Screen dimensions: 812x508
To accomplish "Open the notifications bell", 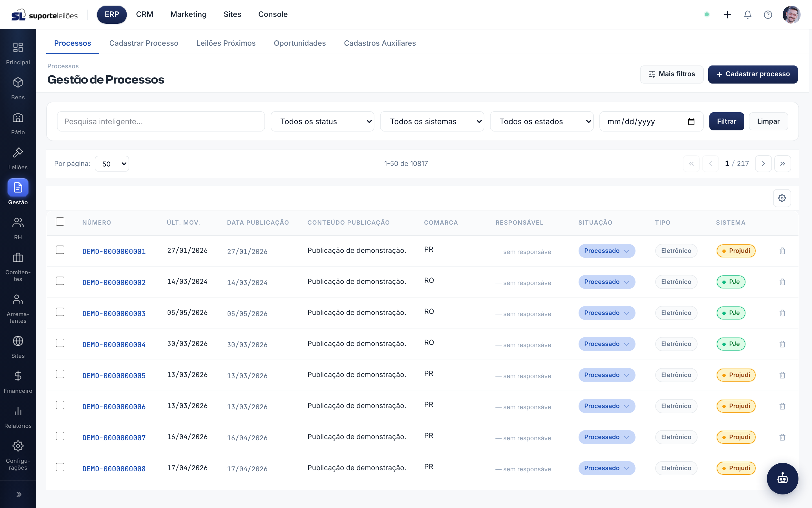I will 747,14.
